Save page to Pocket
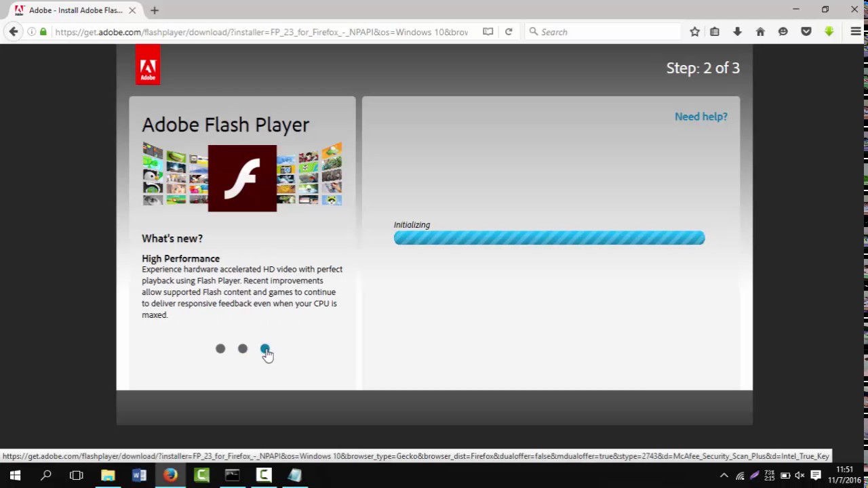The width and height of the screenshot is (868, 488). [806, 32]
